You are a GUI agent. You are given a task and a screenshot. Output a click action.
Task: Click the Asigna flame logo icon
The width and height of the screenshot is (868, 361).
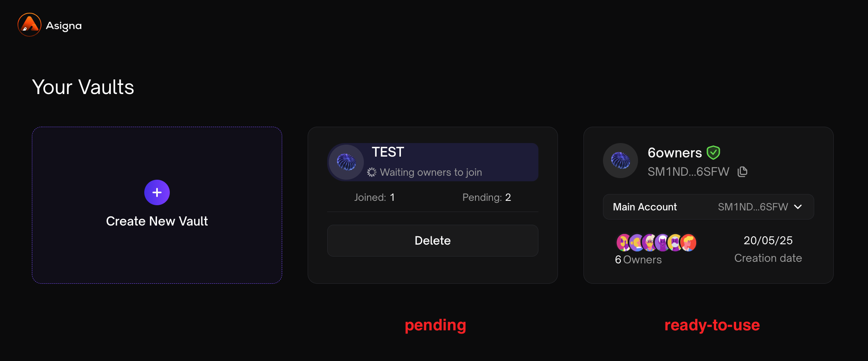tap(29, 25)
